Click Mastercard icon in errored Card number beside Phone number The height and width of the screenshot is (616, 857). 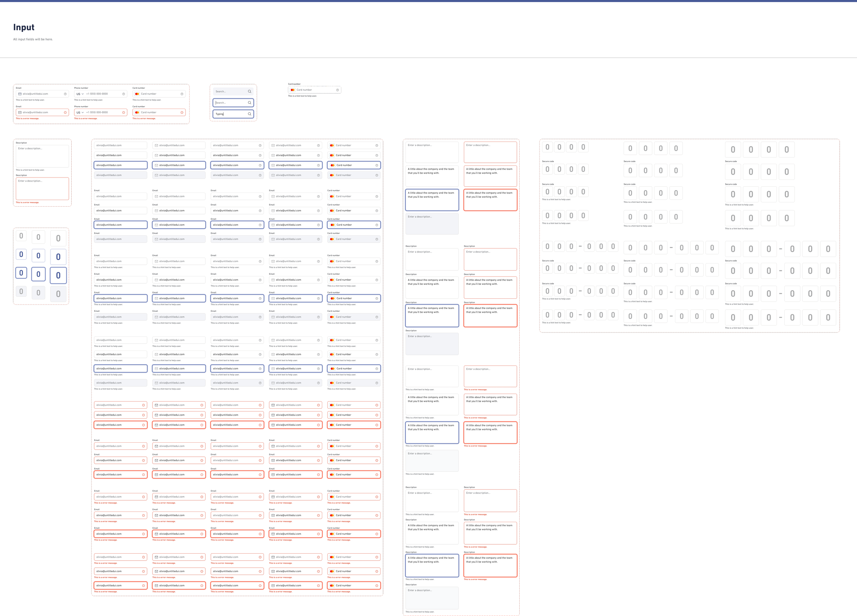coord(137,113)
